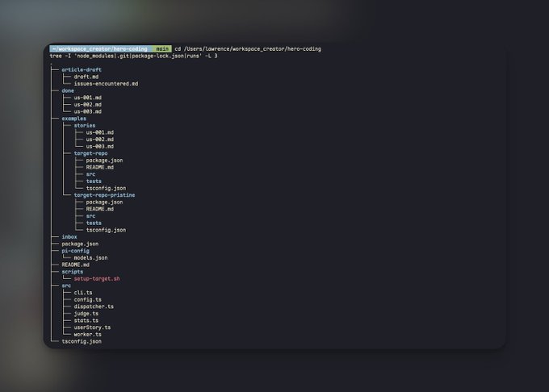
Task: Click the red setup-target.sh script
Action: pos(97,279)
